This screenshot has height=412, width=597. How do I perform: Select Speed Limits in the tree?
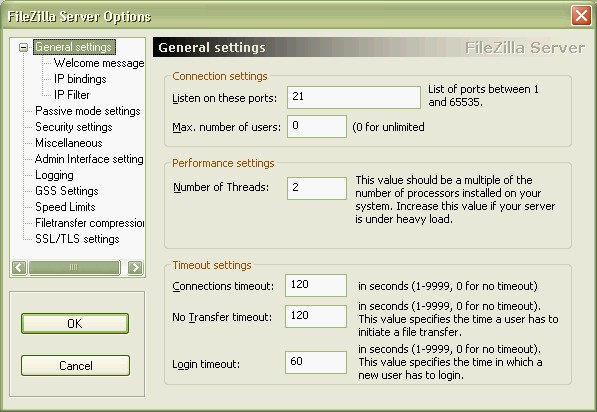tap(65, 207)
